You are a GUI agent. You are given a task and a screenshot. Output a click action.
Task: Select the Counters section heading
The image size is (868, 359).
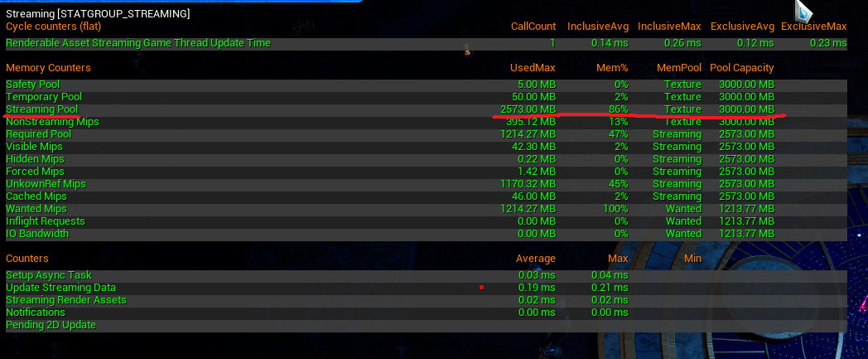(x=27, y=258)
